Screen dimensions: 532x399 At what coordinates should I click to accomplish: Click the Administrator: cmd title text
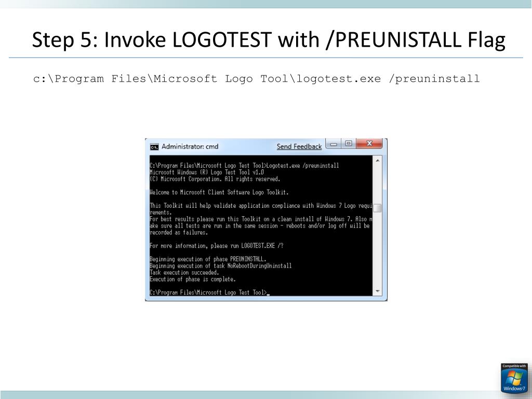pos(190,147)
